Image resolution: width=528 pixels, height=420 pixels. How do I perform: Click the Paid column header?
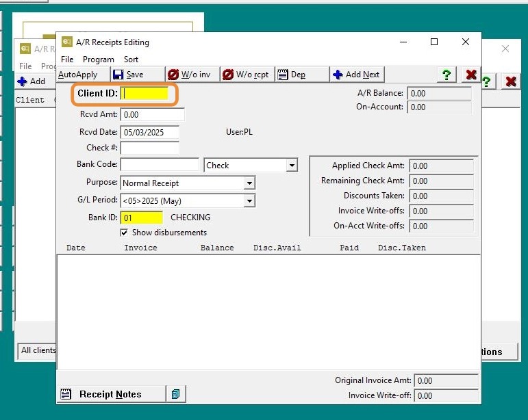point(349,248)
